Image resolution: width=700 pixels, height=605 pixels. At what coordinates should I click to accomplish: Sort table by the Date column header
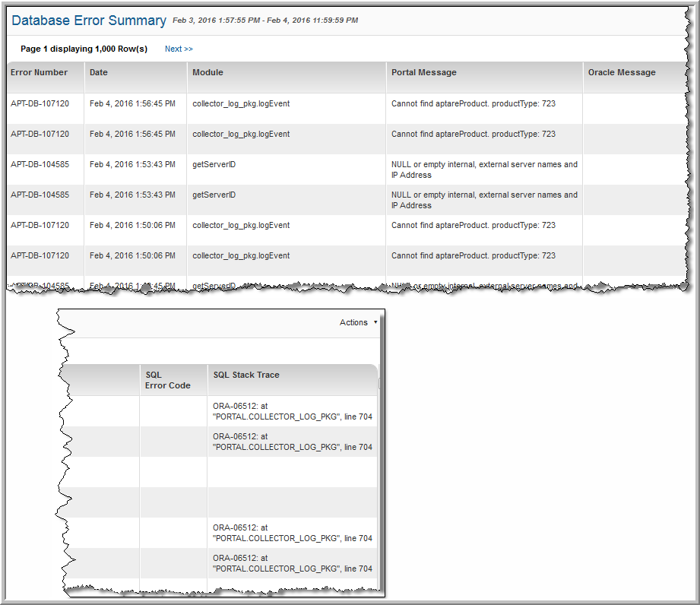coord(99,73)
